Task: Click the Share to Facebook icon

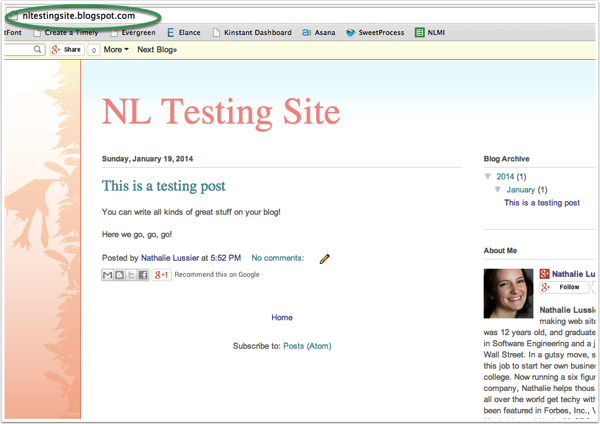Action: point(143,274)
